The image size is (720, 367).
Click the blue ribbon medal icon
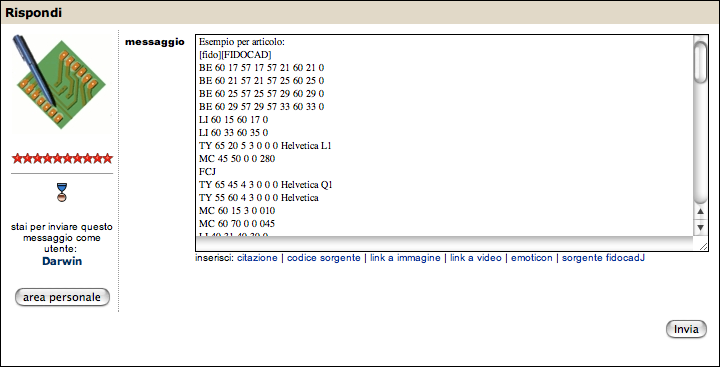click(62, 192)
